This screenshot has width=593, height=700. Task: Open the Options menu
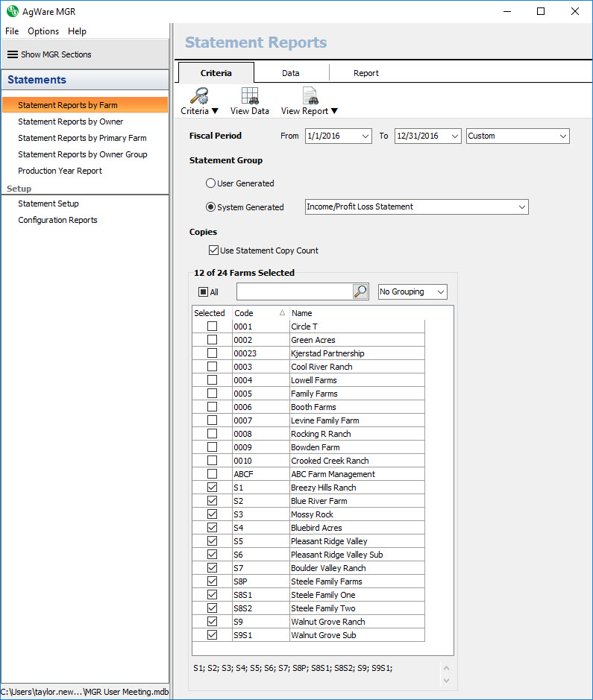tap(43, 31)
